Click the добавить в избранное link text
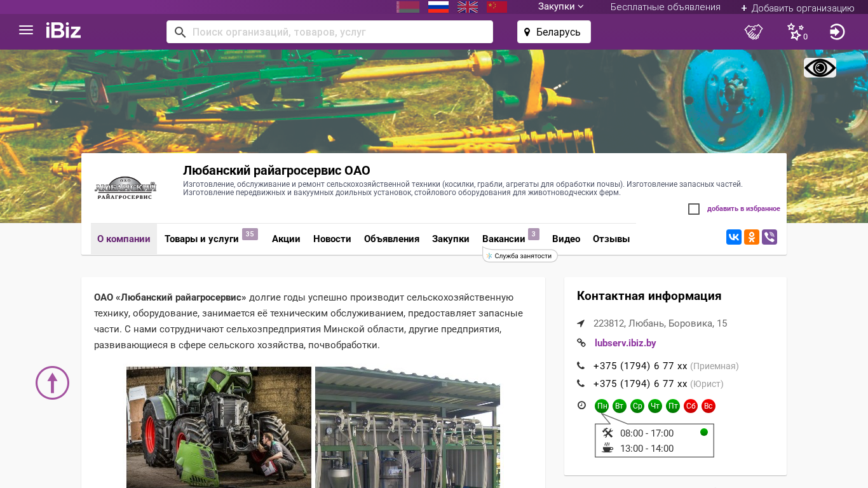The width and height of the screenshot is (868, 488). 743,209
